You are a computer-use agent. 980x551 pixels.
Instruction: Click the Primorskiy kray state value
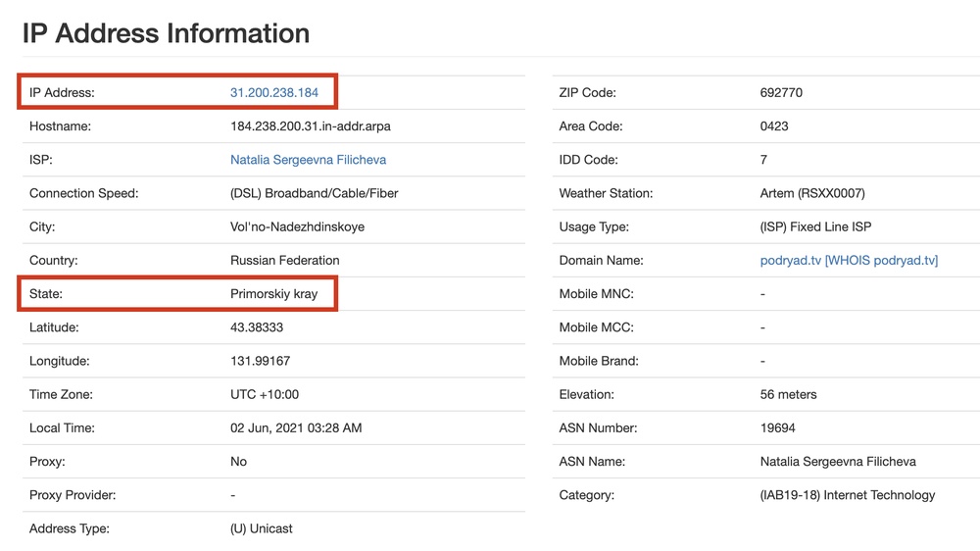pyautogui.click(x=273, y=294)
